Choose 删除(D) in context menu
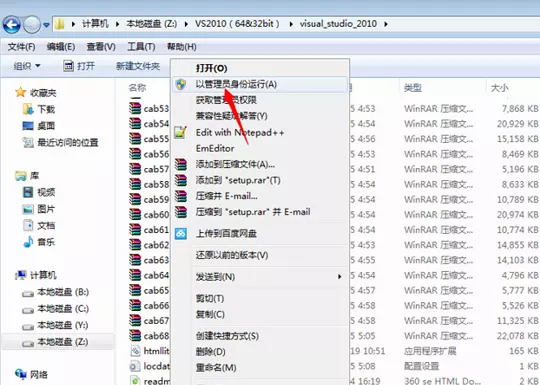This screenshot has width=540, height=385. click(210, 352)
